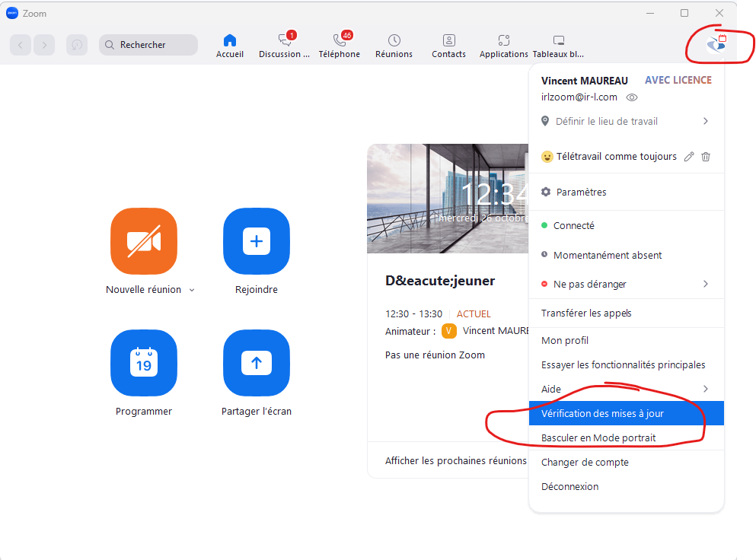Click the smiley status emoji
Screen dimensions: 756x560
click(547, 157)
